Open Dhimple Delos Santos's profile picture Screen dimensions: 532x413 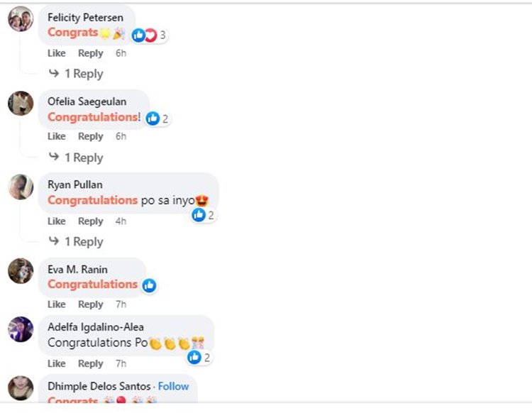(x=21, y=387)
